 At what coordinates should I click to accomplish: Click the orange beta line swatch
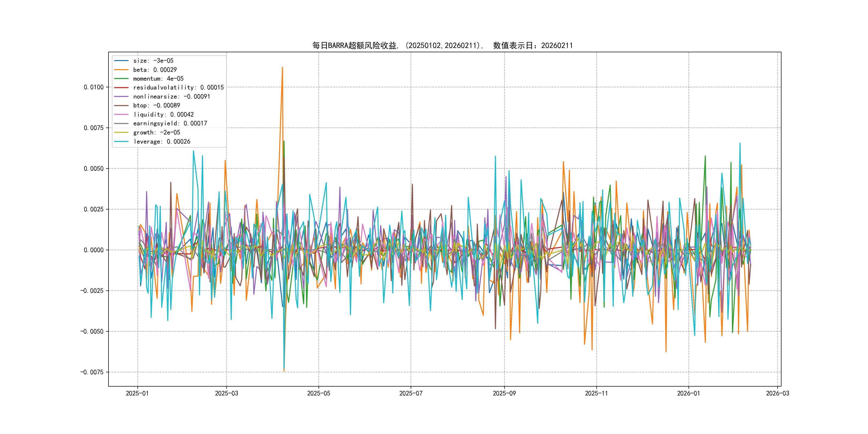(x=121, y=70)
